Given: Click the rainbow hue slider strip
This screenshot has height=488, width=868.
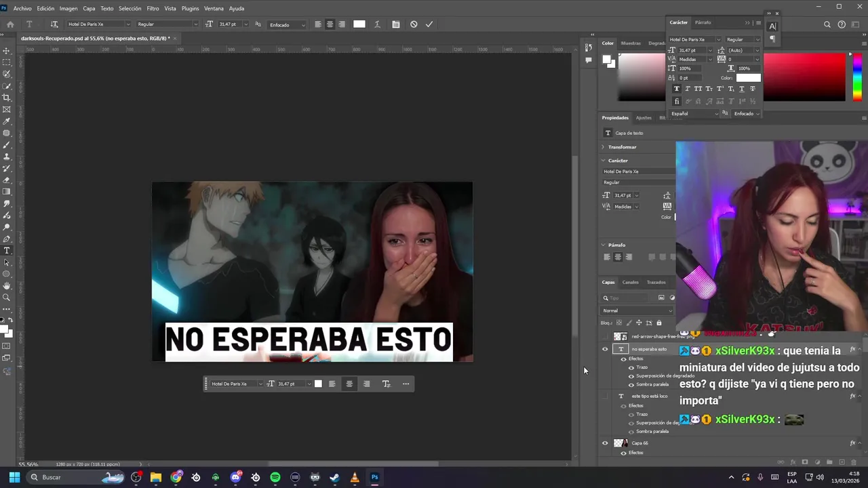Looking at the screenshot, I should tap(857, 77).
